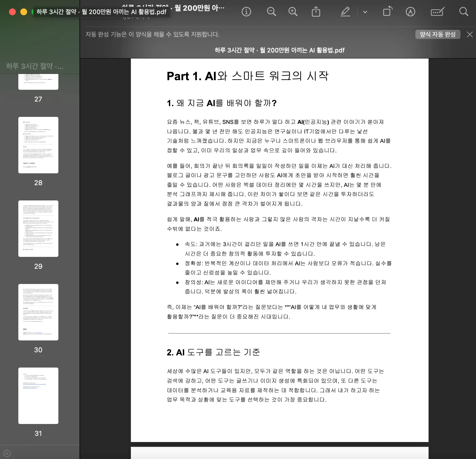Select page 31 thumbnail

coord(38,395)
